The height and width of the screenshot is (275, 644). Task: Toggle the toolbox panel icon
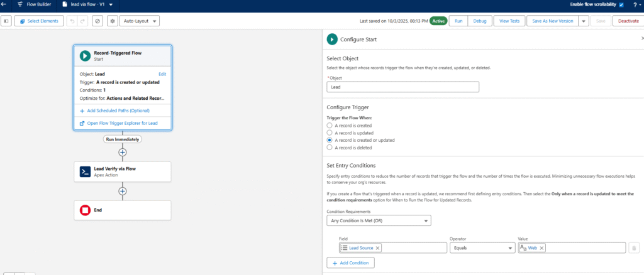tap(7, 21)
